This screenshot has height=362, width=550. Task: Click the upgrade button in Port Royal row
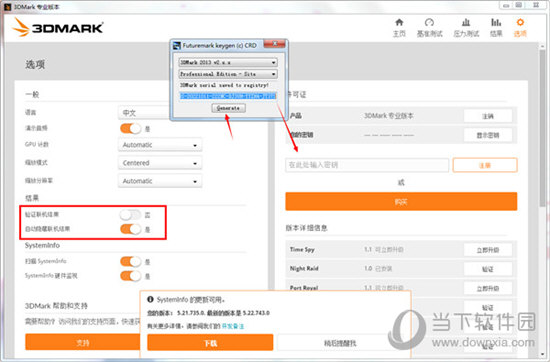(488, 288)
